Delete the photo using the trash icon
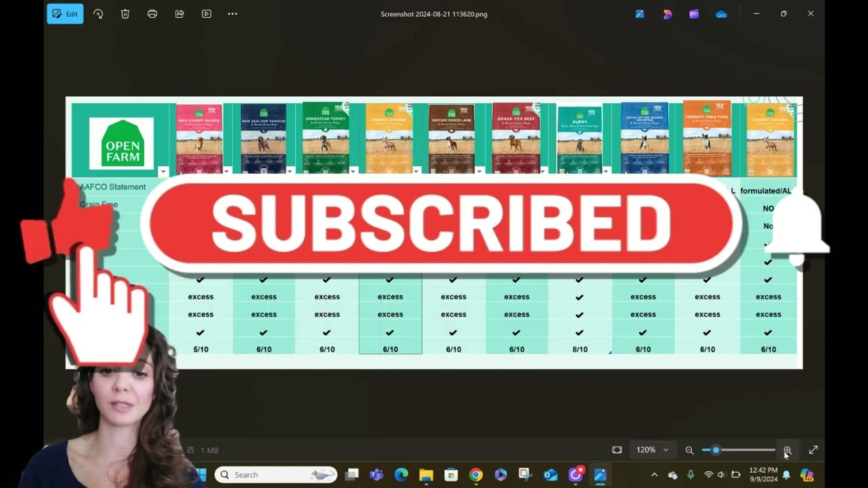 click(125, 14)
